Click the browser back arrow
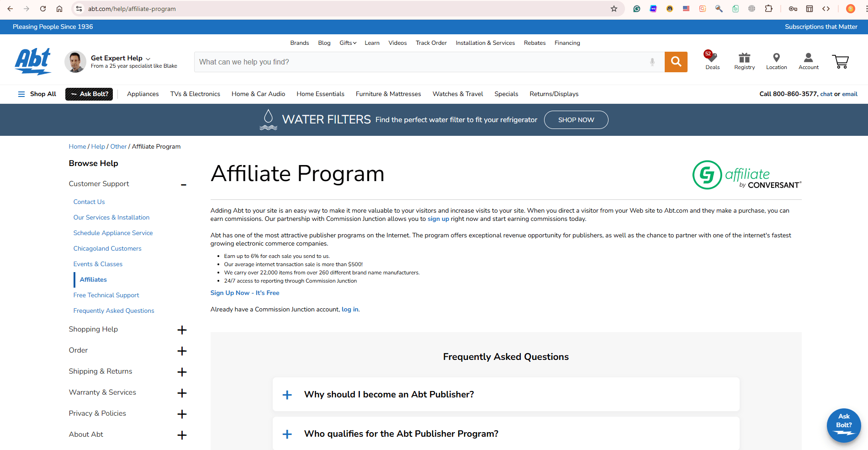Viewport: 868px width, 450px height. tap(10, 9)
